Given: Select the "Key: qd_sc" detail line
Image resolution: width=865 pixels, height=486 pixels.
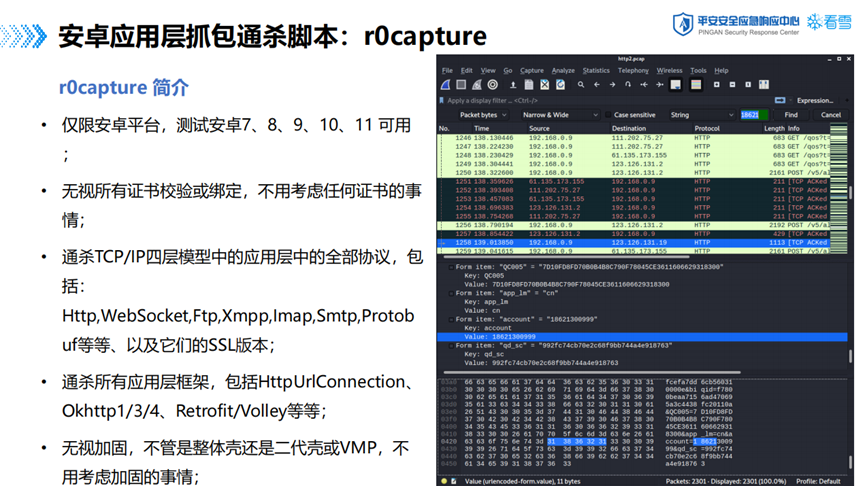Looking at the screenshot, I should [484, 354].
